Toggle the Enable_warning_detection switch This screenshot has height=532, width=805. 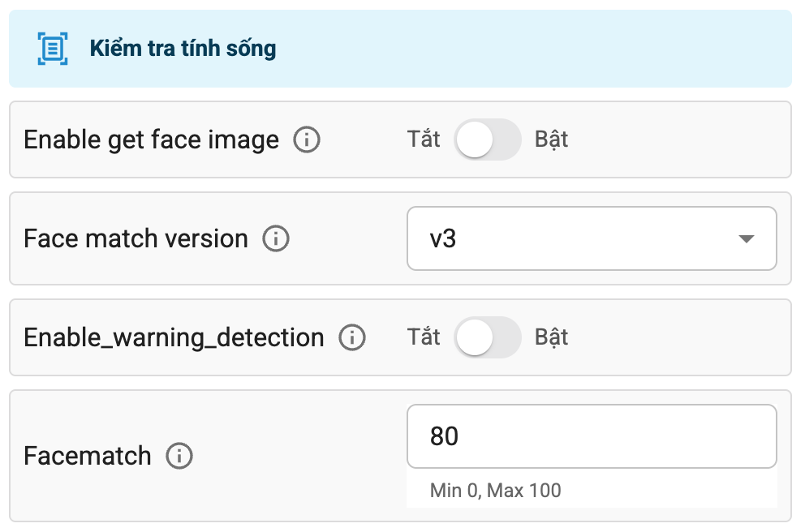pyautogui.click(x=487, y=337)
